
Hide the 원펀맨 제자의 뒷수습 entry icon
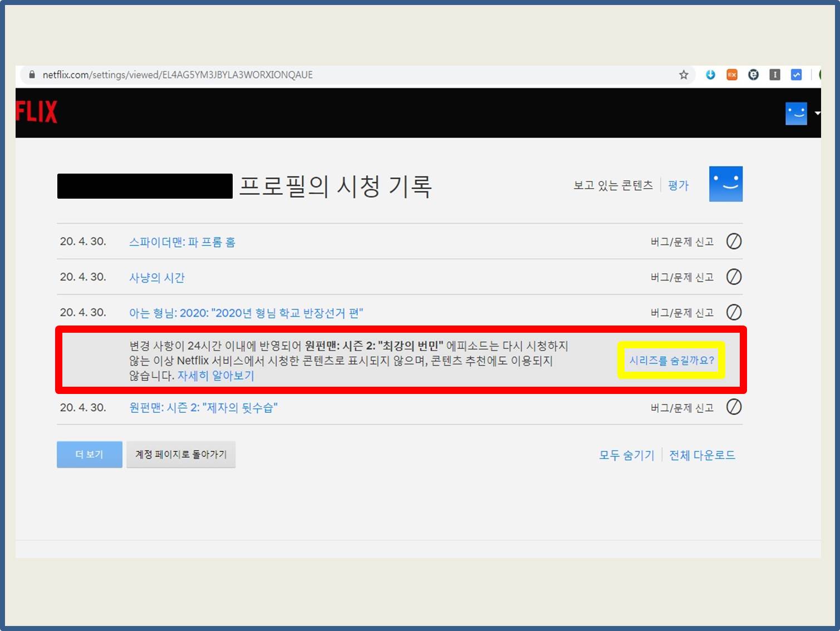[734, 407]
